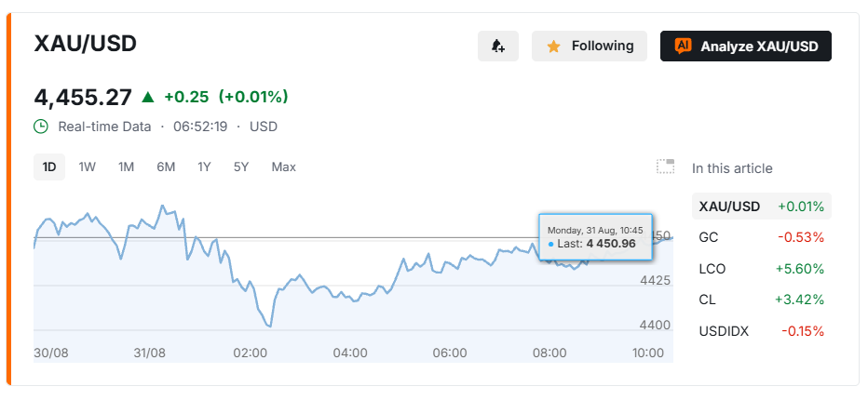Click the green real-time clock icon
The image size is (868, 400).
click(x=41, y=127)
